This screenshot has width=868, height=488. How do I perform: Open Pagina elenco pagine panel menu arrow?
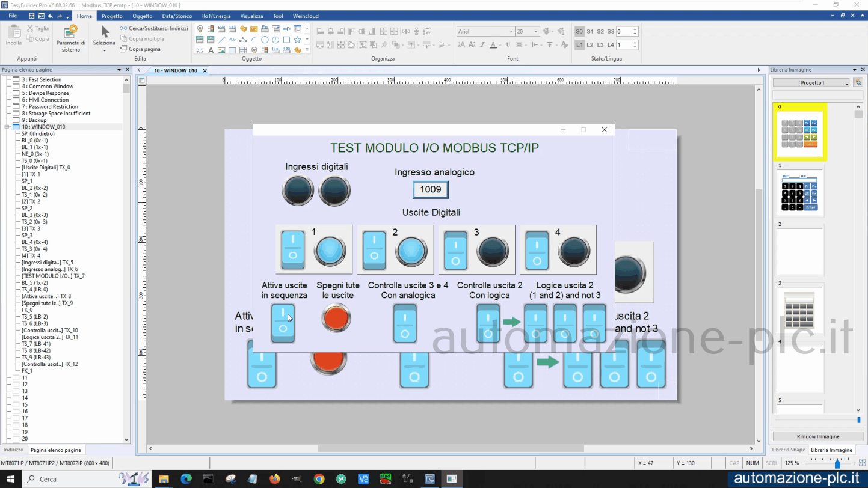point(119,70)
